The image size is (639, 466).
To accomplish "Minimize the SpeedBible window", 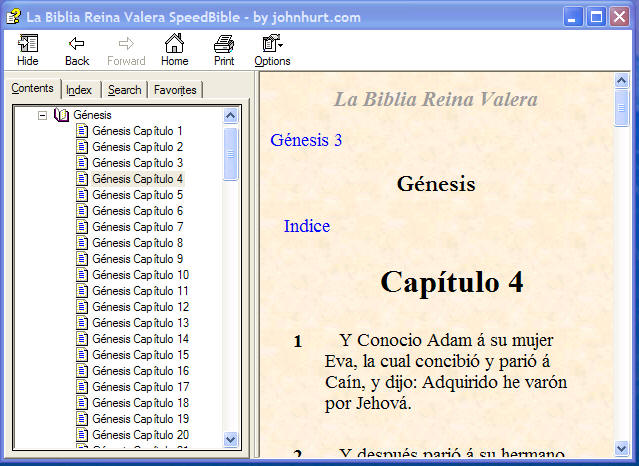I will click(573, 17).
